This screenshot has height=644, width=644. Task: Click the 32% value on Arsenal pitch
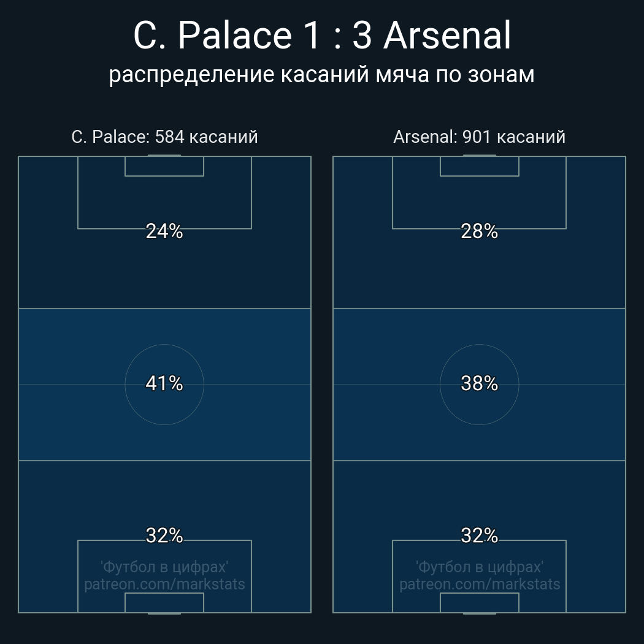[x=479, y=535]
